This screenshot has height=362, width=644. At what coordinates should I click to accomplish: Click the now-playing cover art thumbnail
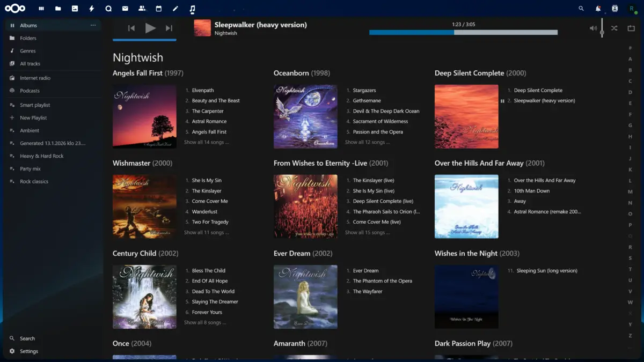point(202,28)
